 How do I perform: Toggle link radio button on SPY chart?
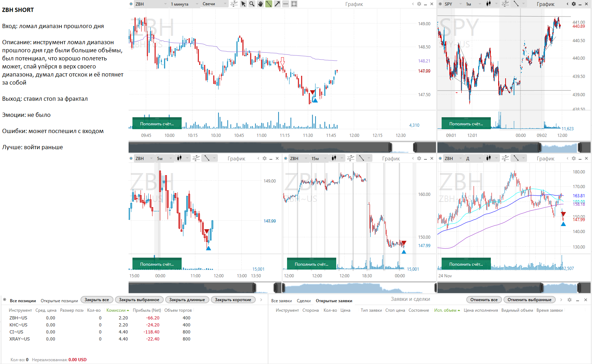pos(440,4)
